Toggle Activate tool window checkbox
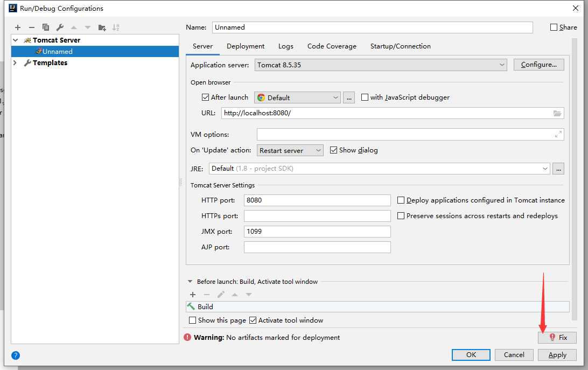Screen dimensions: 588x370 [253, 320]
